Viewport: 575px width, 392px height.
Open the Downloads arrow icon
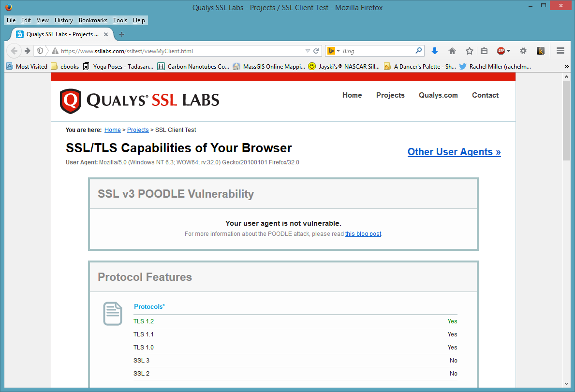435,51
